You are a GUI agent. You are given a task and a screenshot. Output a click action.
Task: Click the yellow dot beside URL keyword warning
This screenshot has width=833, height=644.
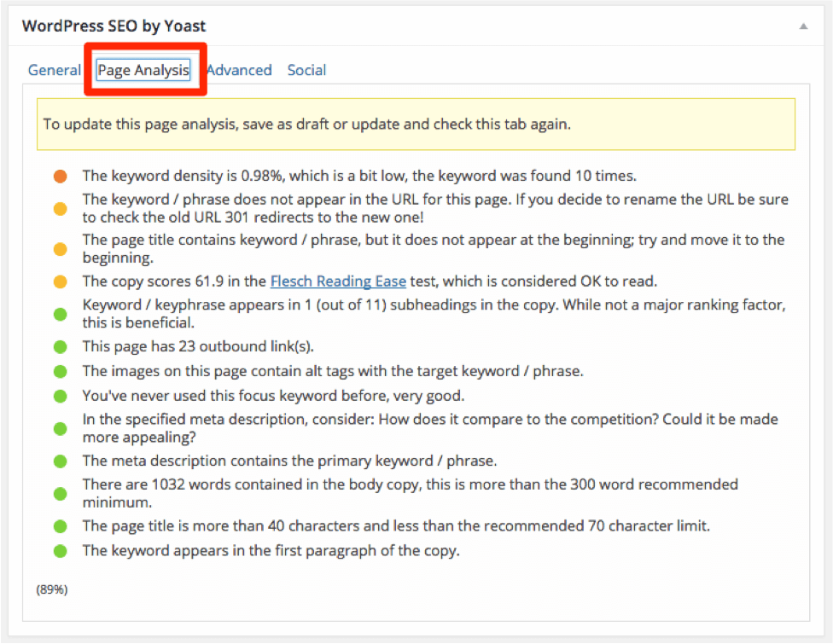click(x=60, y=209)
